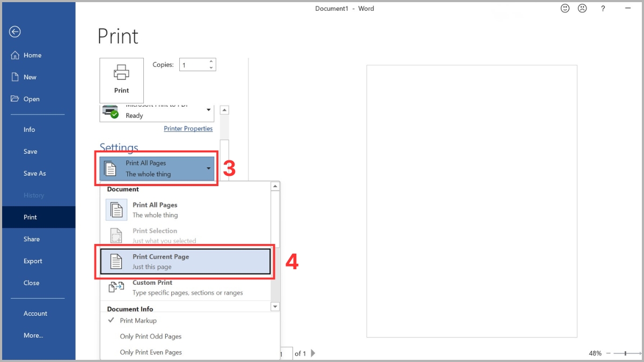
Task: Increase copies with the up stepper arrow
Action: click(211, 61)
